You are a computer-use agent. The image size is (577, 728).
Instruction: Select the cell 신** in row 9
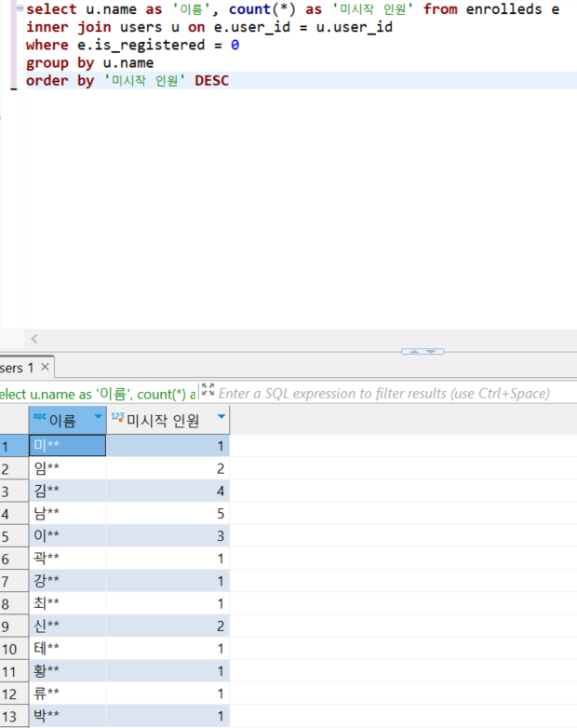coord(68,626)
